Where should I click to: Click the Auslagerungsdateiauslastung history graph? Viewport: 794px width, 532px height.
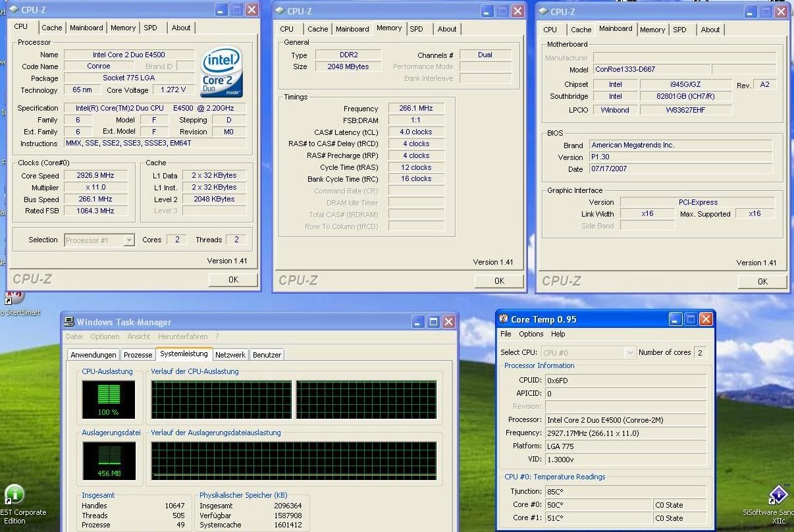pos(294,461)
